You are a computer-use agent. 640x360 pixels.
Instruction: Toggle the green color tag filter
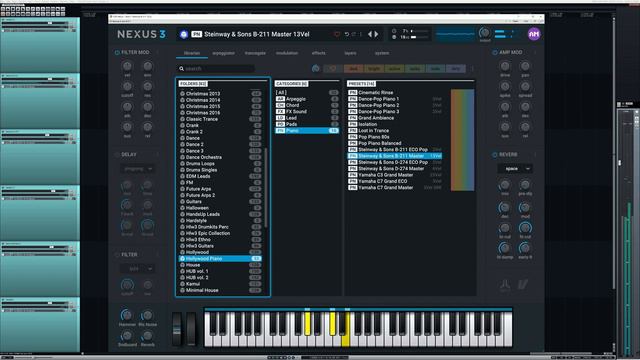(x=415, y=69)
